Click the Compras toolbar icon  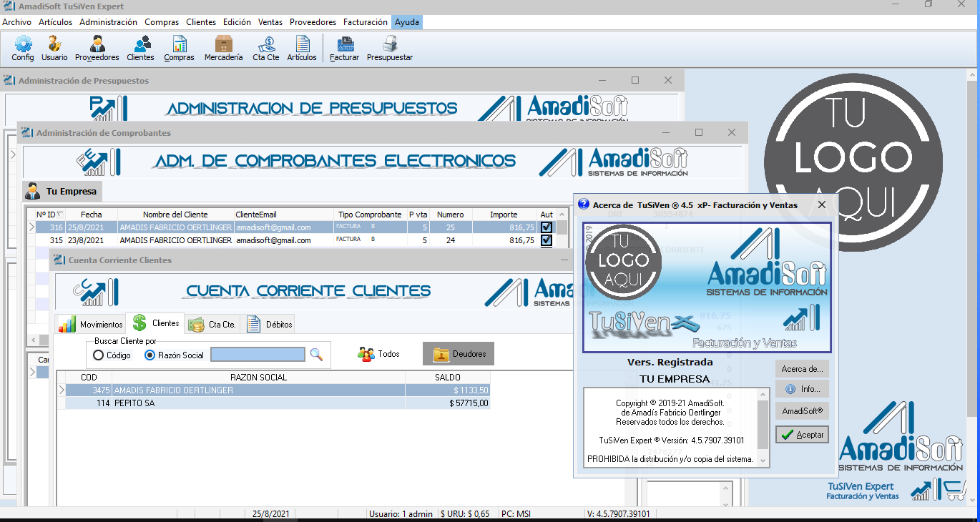179,48
